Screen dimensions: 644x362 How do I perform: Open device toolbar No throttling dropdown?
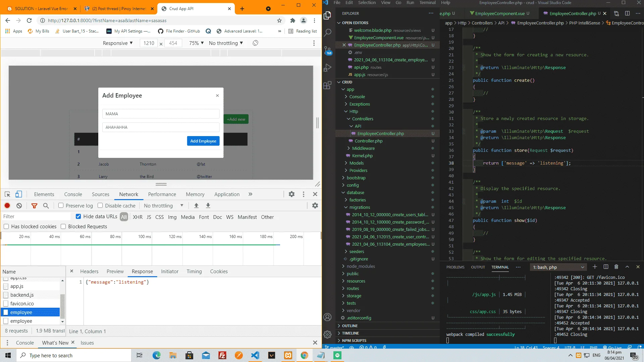coord(226,43)
